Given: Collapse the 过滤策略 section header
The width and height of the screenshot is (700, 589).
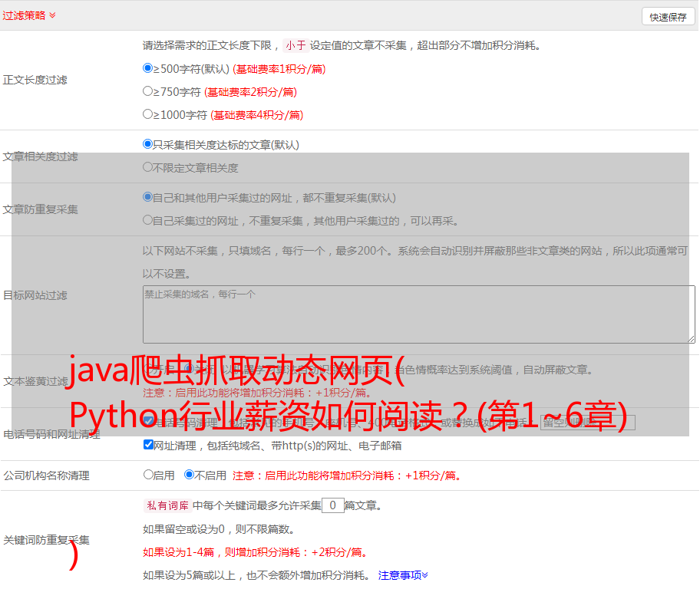Looking at the screenshot, I should (29, 15).
